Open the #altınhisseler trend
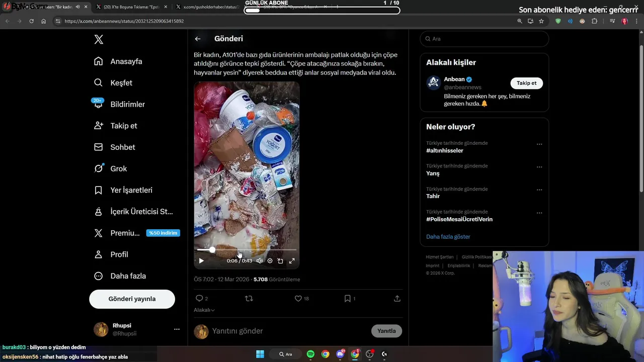Screen dimensions: 644x362 pos(445,151)
